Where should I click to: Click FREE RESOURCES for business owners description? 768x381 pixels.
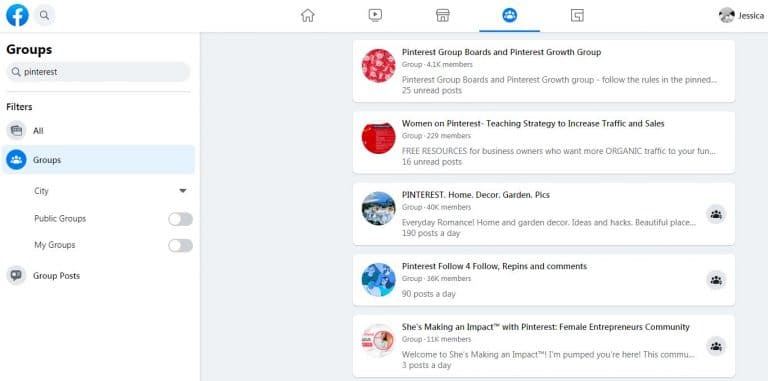coord(559,151)
